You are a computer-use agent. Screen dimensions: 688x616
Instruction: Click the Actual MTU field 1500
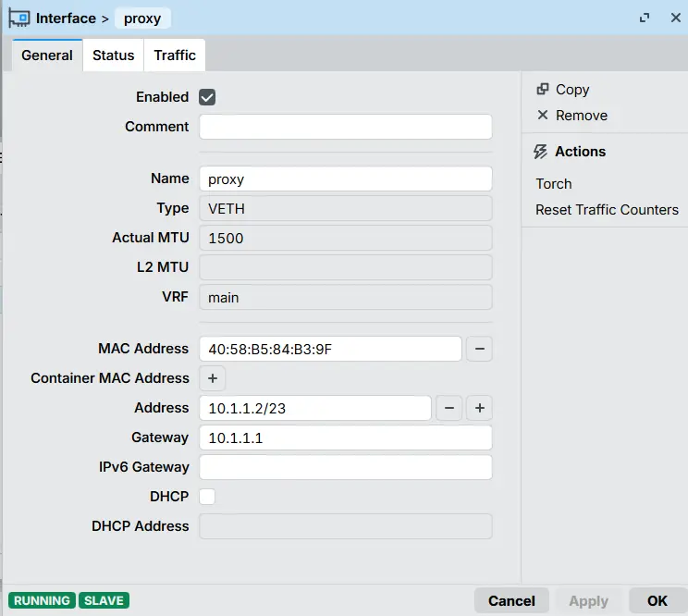[x=346, y=238]
